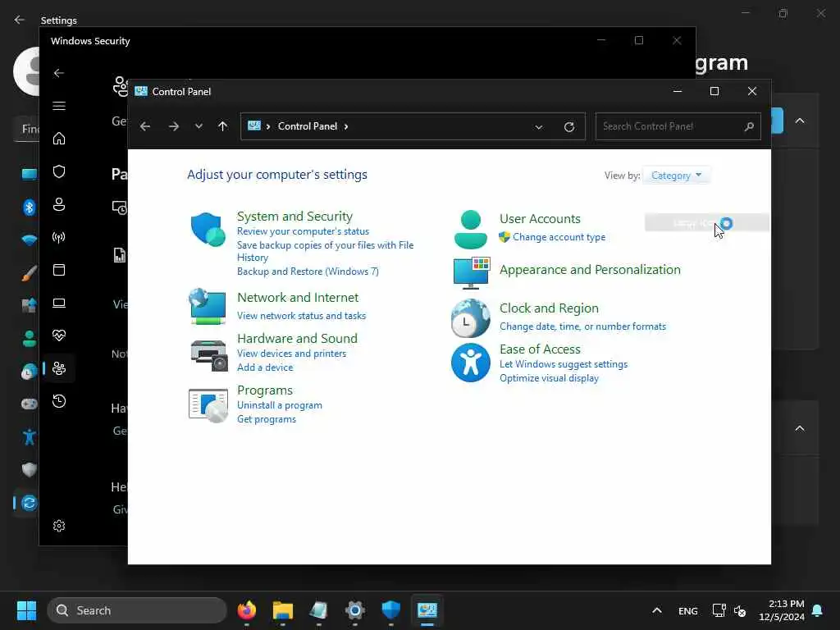Click Change date, time, or number formats
The width and height of the screenshot is (840, 630).
coord(583,326)
